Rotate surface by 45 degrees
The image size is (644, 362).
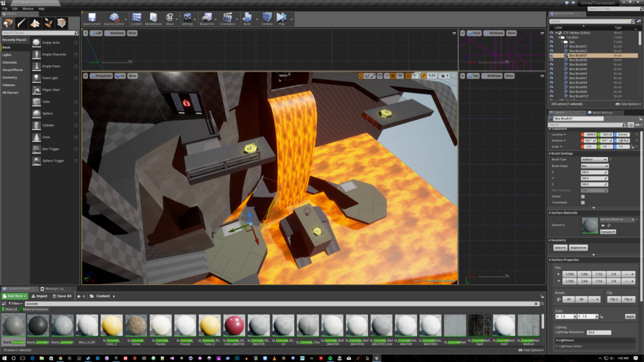point(569,299)
